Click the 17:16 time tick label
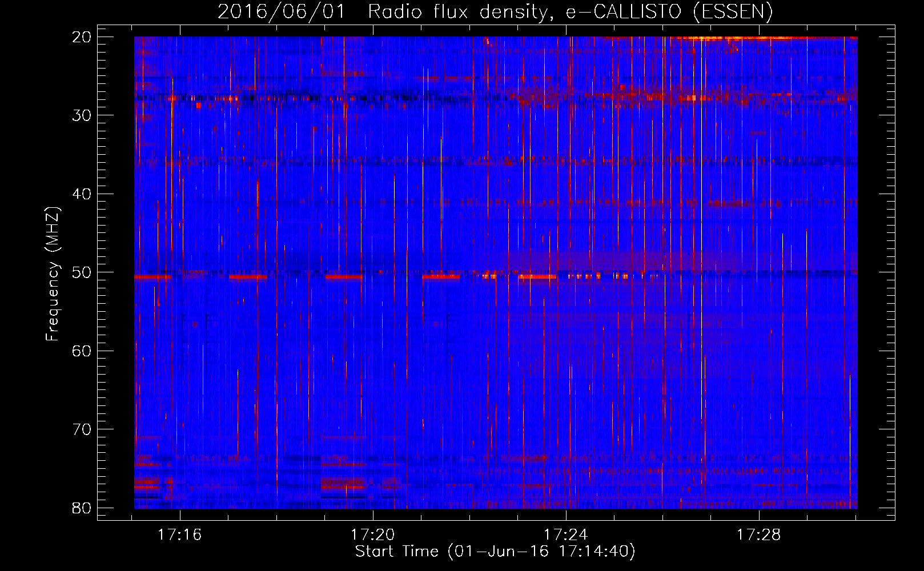Image resolution: width=924 pixels, height=571 pixels. [x=180, y=535]
